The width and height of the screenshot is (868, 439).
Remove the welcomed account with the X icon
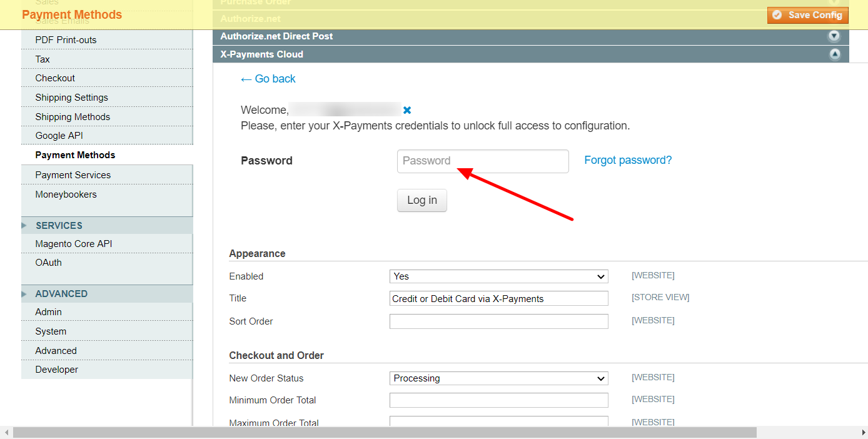point(407,110)
